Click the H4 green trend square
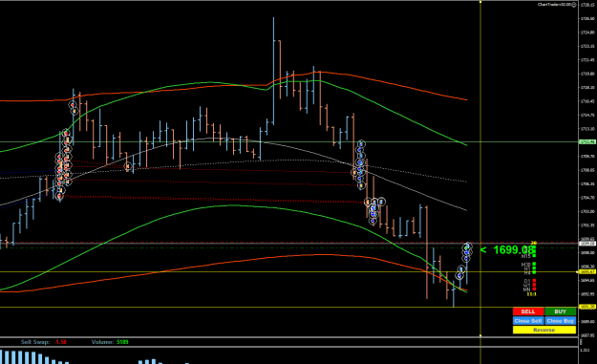Image resolution: width=597 pixels, height=364 pixels. pos(534,272)
